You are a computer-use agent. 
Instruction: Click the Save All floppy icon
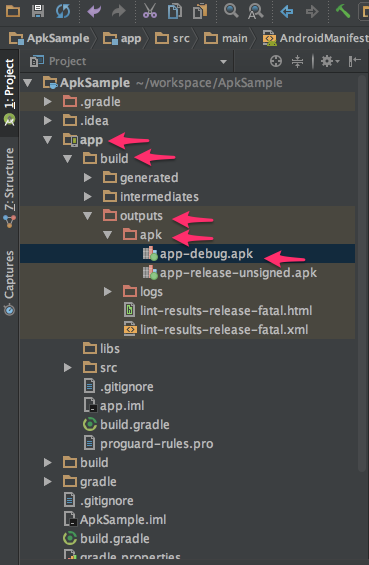tap(38, 11)
